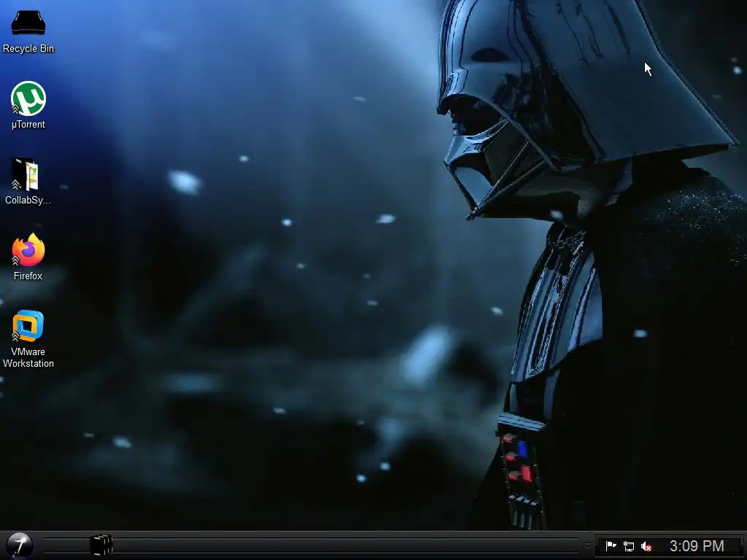Image resolution: width=747 pixels, height=560 pixels.
Task: Click the pinned cube icon on the taskbar
Action: click(x=101, y=545)
